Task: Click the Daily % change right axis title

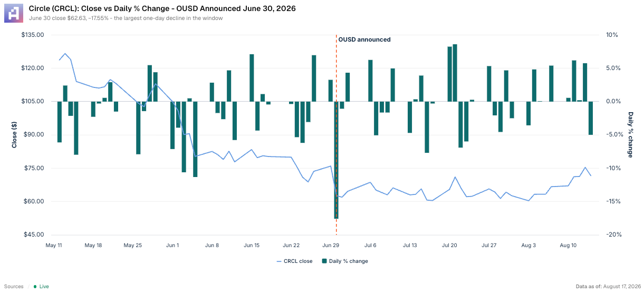Action: pos(630,134)
